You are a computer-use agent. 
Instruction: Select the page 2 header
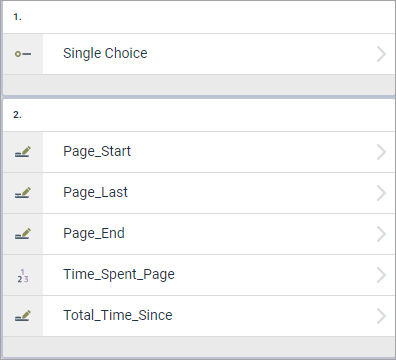(199, 115)
